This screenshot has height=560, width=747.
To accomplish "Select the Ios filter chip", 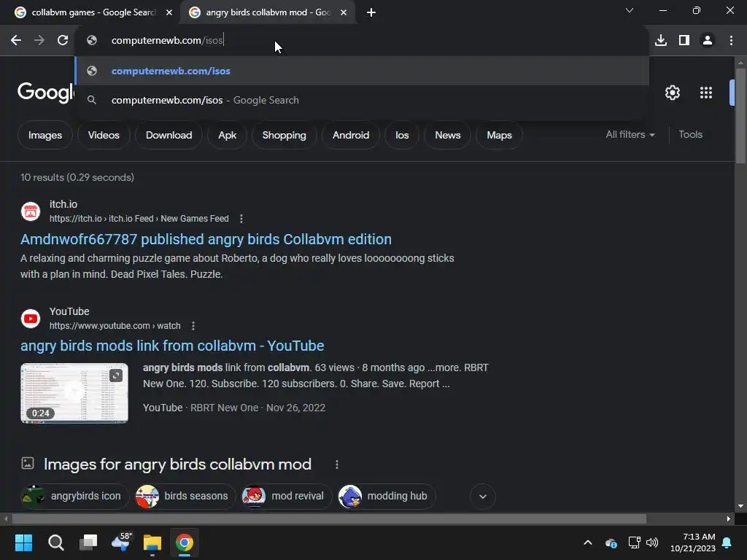I will coord(402,135).
